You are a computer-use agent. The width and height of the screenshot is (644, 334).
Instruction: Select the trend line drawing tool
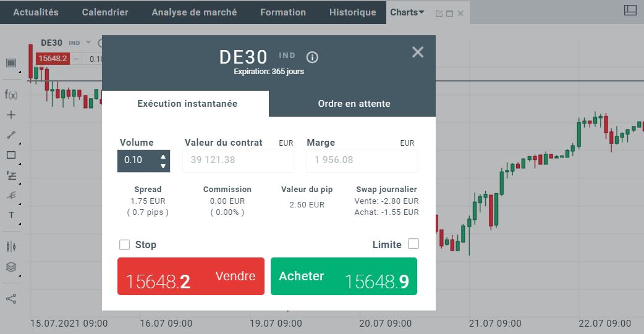tap(11, 135)
